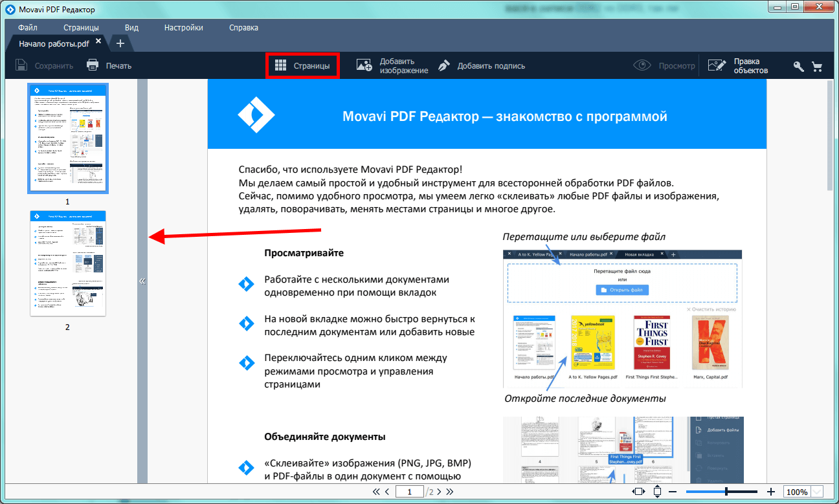Zoom in with the plus button
This screenshot has height=504, width=839.
(x=771, y=492)
